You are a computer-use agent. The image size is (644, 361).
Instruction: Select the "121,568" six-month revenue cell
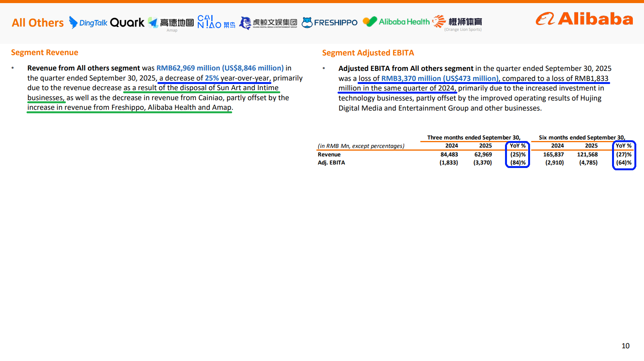click(587, 154)
